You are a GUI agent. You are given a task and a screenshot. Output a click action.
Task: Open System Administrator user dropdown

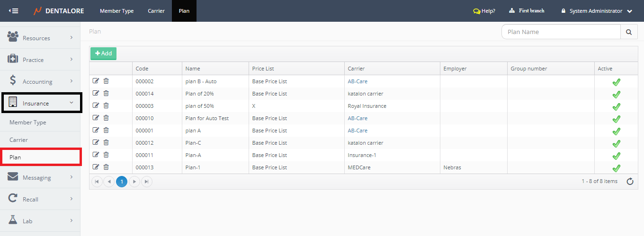pos(596,11)
